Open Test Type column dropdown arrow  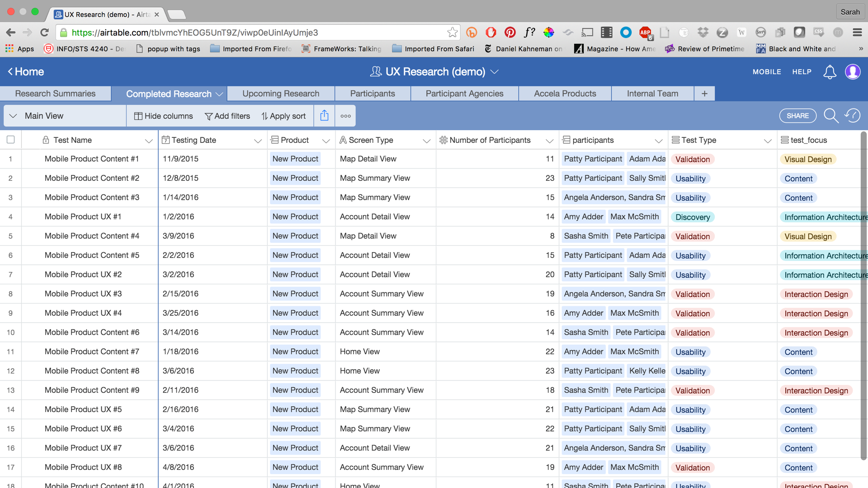pos(767,141)
